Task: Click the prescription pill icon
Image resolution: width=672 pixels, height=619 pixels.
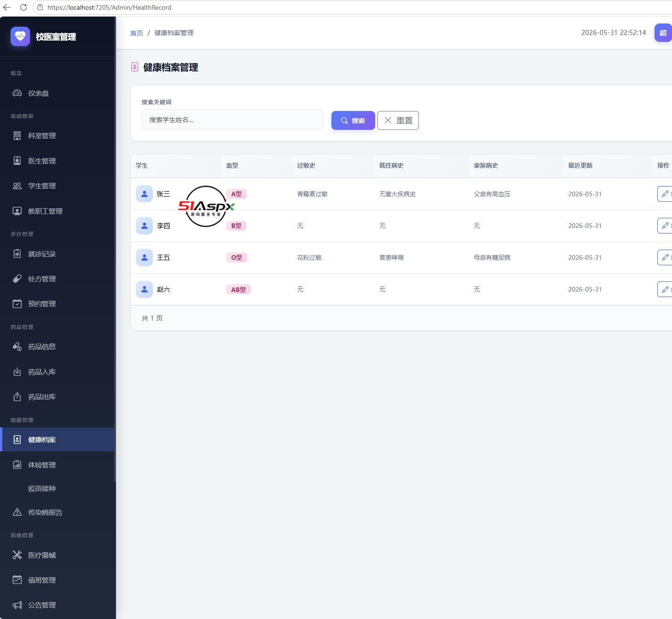Action: (17, 279)
